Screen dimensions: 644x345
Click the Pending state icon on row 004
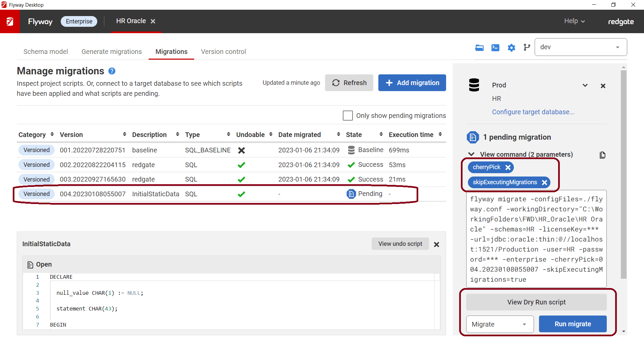[351, 194]
